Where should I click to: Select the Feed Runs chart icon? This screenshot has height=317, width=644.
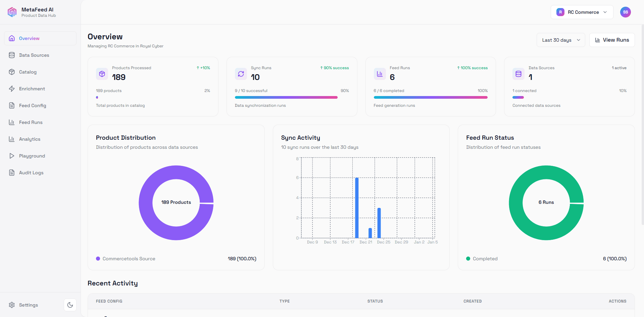click(x=12, y=122)
